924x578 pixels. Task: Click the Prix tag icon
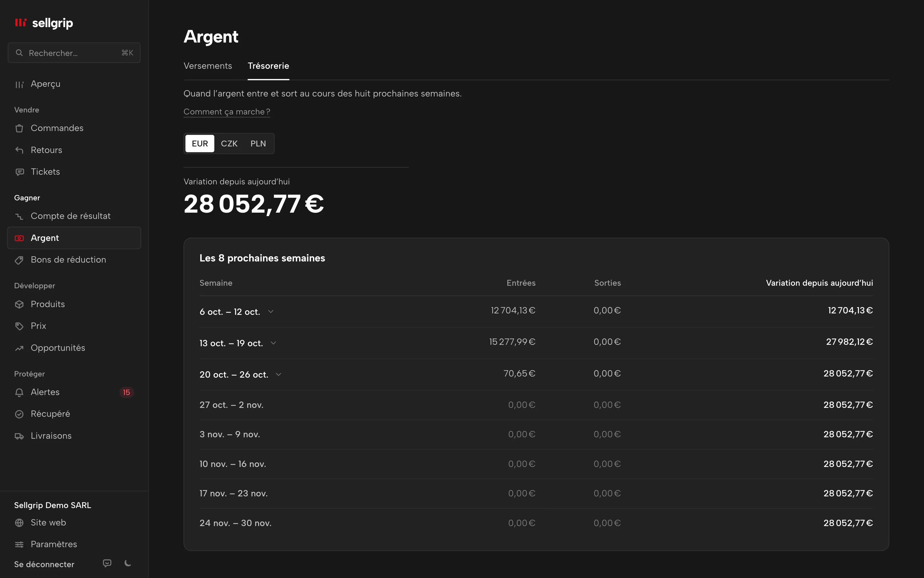click(19, 326)
